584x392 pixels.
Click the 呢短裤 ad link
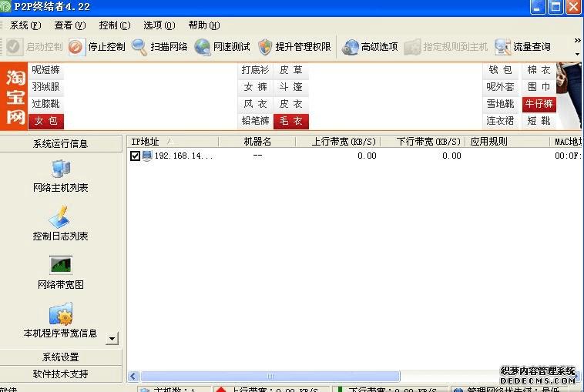pos(45,69)
